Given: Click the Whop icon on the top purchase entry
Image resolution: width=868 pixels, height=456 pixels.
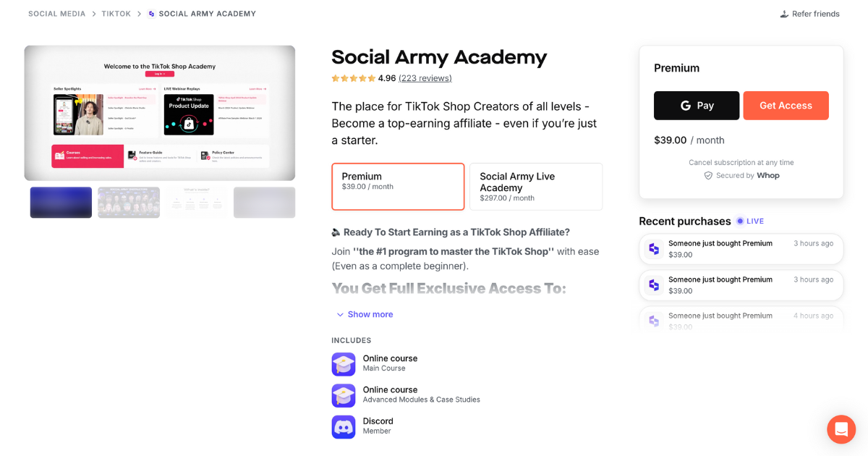Looking at the screenshot, I should [653, 248].
